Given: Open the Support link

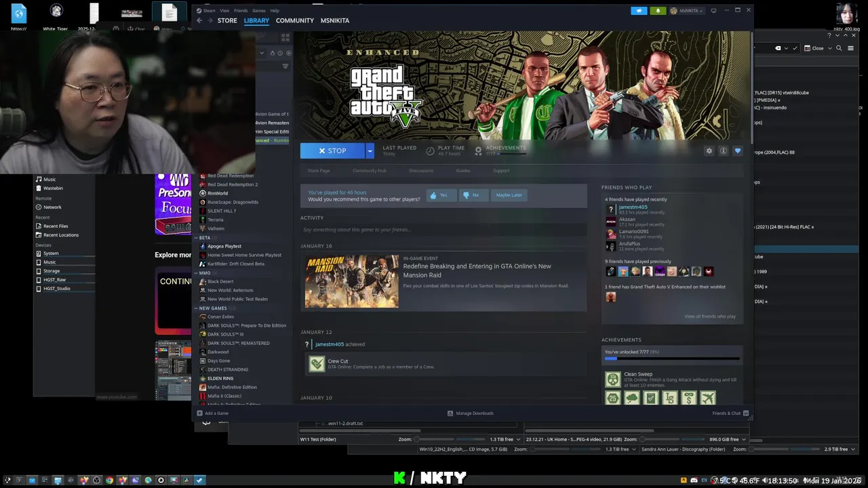Looking at the screenshot, I should coord(501,171).
